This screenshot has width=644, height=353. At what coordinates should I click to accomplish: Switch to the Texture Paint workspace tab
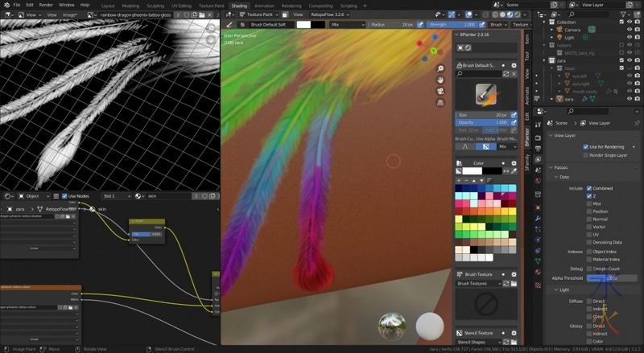pyautogui.click(x=211, y=5)
